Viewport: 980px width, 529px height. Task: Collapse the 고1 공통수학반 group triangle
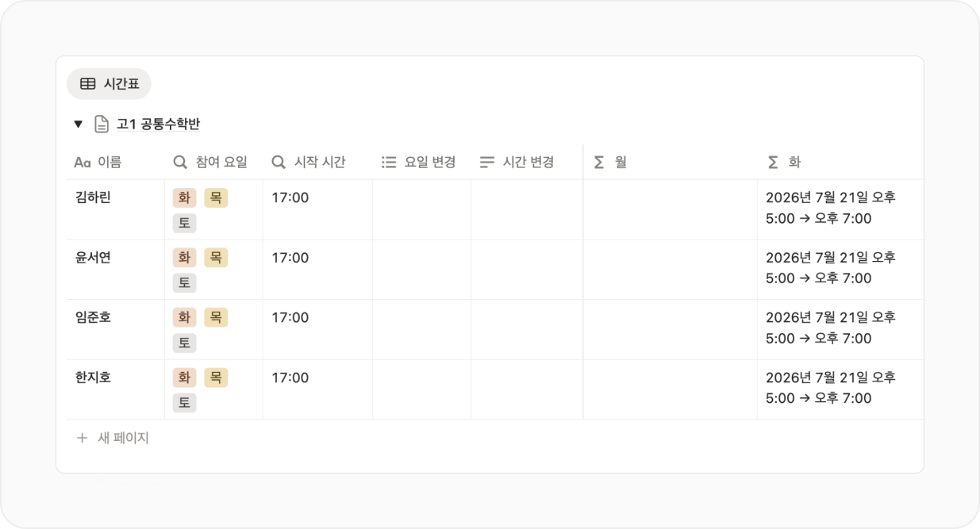click(x=78, y=124)
